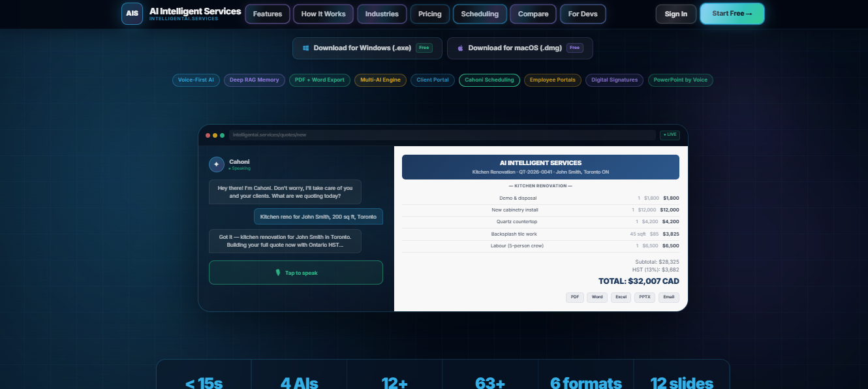Click the Deep RAG Memory tag
This screenshot has height=389, width=868.
point(255,80)
